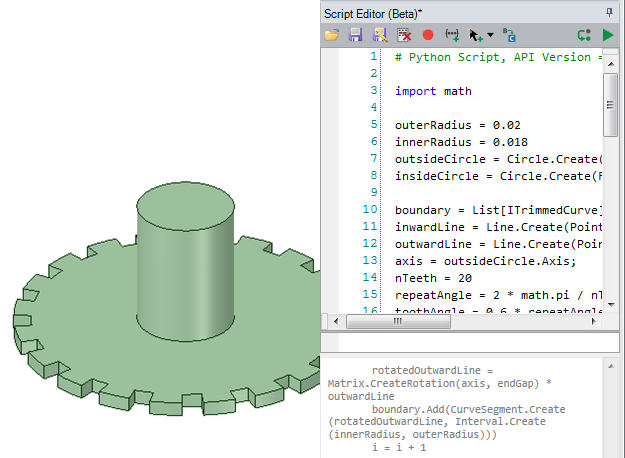
Task: Click the insert code snippet braces icon
Action: [x=451, y=35]
